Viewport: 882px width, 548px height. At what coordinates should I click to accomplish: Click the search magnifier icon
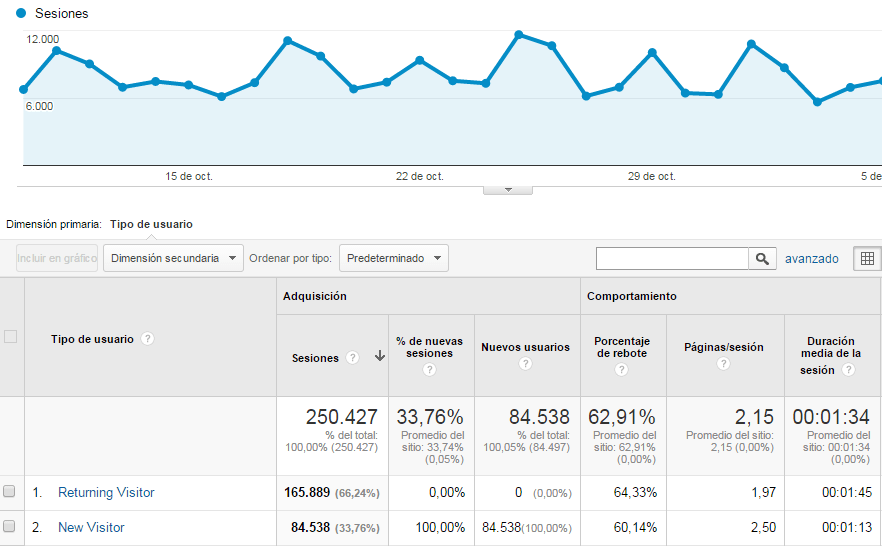pyautogui.click(x=762, y=259)
